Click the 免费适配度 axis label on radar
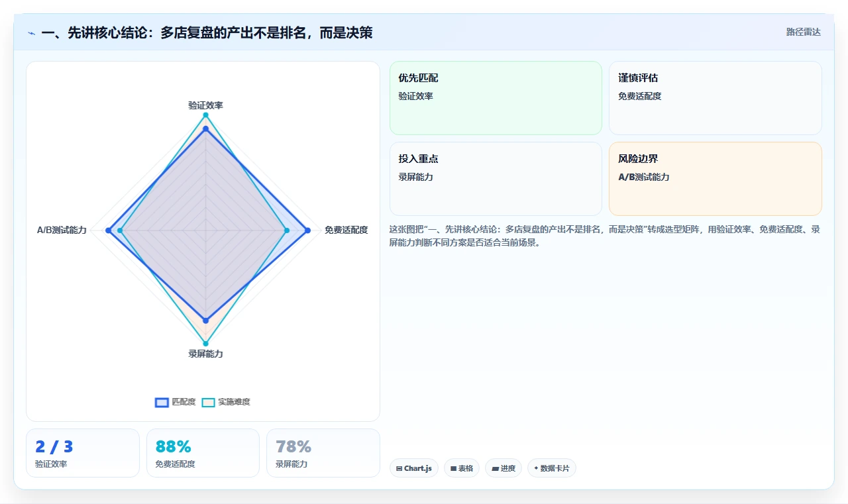Screen dimensions: 848x504 coord(346,230)
